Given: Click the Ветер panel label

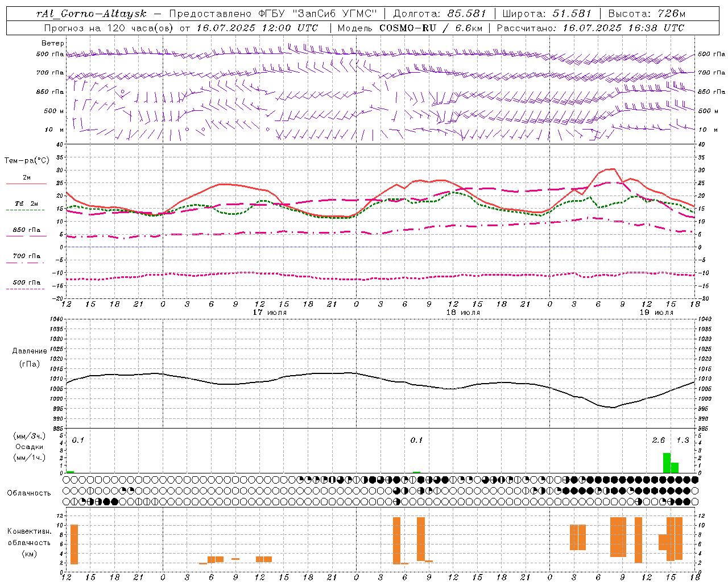Looking at the screenshot, I should click(53, 43).
